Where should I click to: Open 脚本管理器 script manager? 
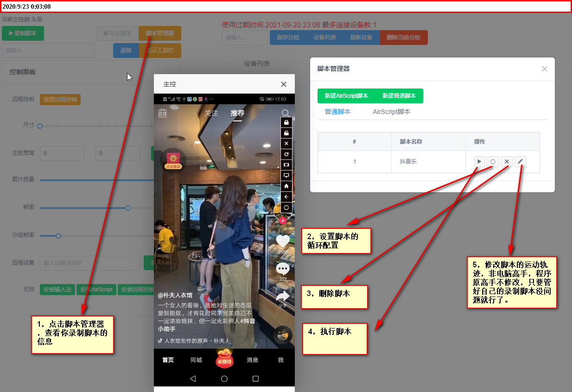(x=160, y=33)
